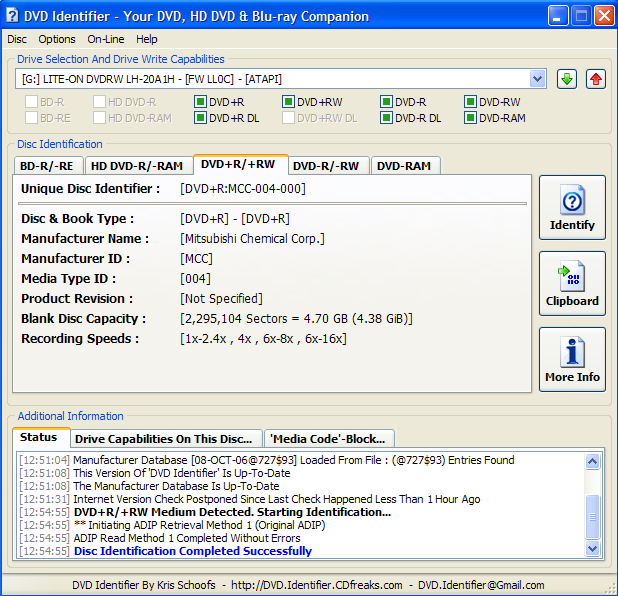Click the green down arrow drive button

[567, 79]
